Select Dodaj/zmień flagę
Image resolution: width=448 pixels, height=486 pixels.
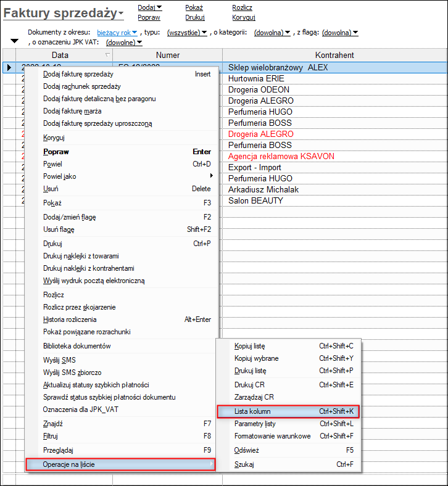coord(127,217)
